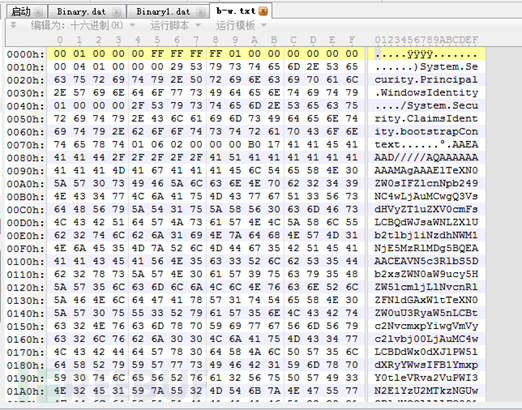The image size is (522, 410).
Task: Click ASCII text .WindowsIdentity
Action: (426, 93)
